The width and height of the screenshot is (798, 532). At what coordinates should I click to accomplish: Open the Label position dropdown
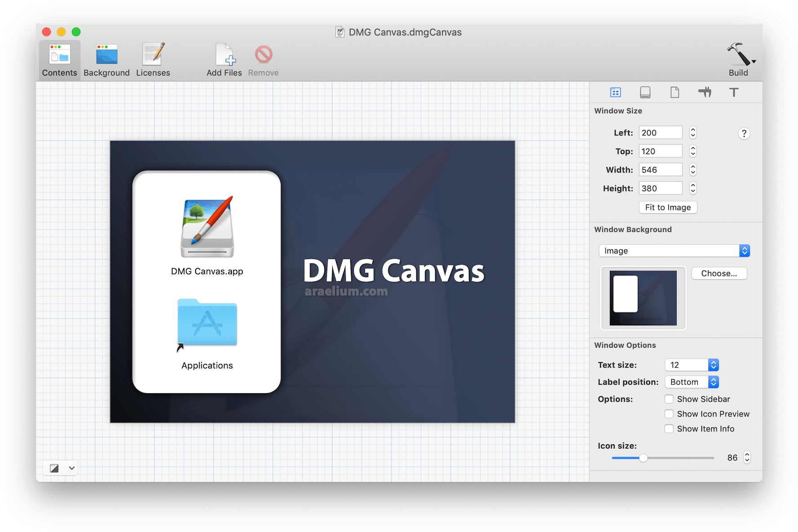click(x=691, y=382)
